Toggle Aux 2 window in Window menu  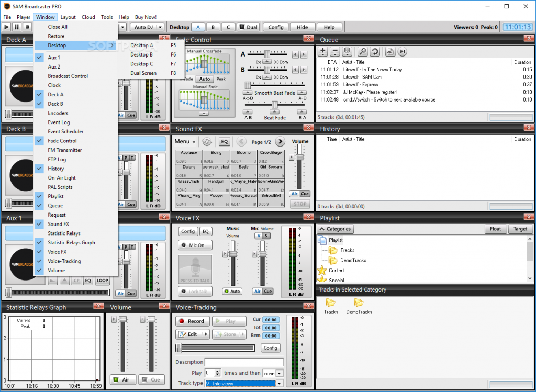(54, 66)
